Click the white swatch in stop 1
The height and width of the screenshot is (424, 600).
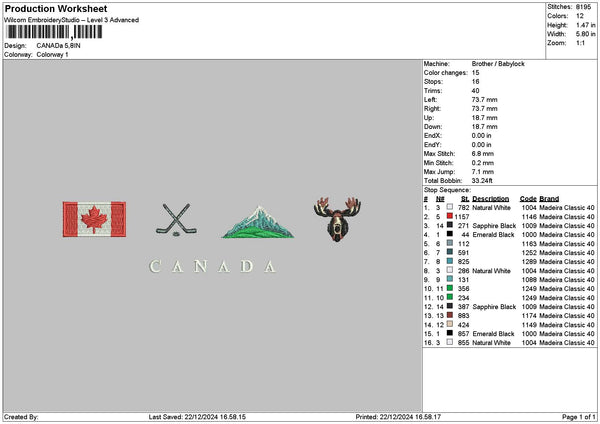[450, 207]
